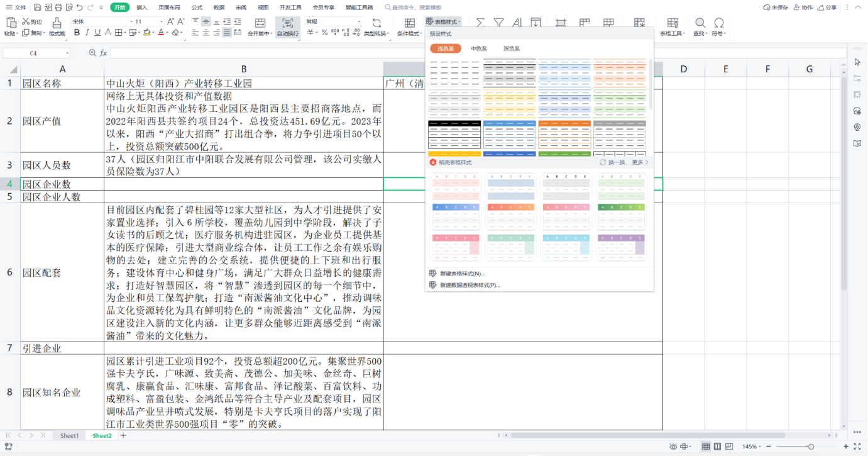Switch to the Sheet1 tab
Viewport: 868px width, 456px height.
(69, 435)
